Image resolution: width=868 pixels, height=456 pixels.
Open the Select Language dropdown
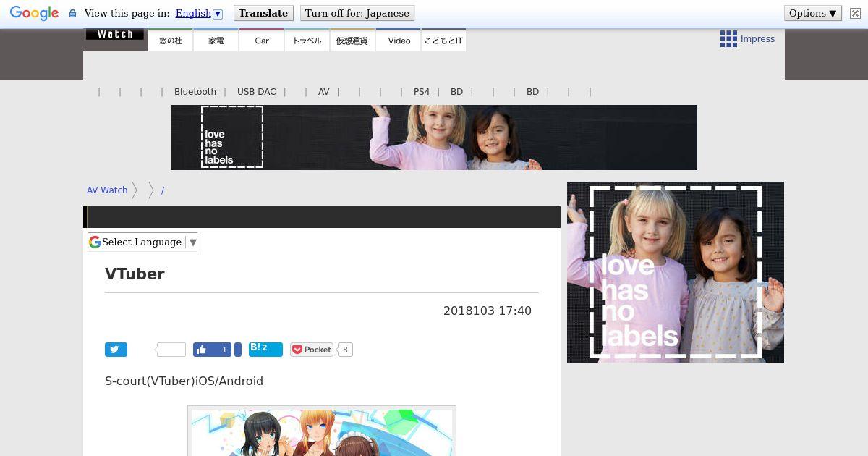142,242
